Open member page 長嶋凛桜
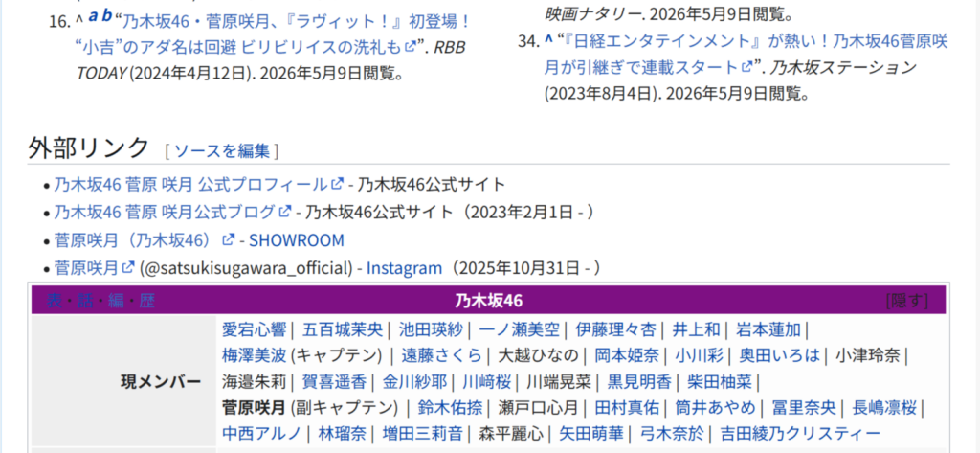This screenshot has height=453, width=980. (884, 408)
